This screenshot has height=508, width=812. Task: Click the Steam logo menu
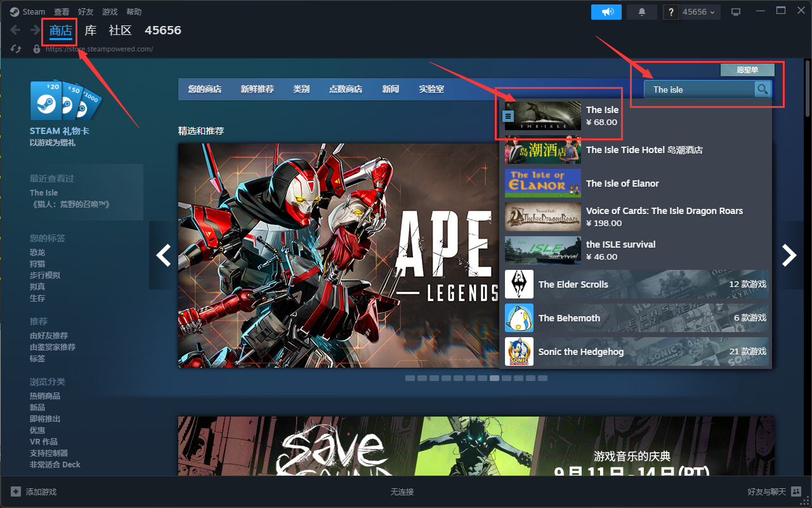(27, 11)
